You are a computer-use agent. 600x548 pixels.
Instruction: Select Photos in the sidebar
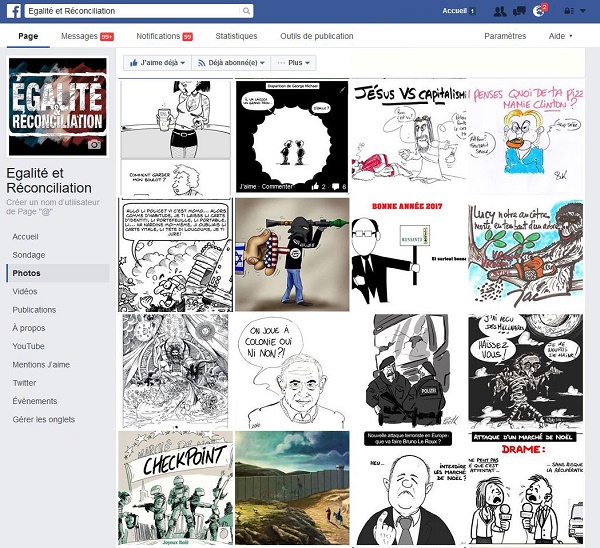click(x=57, y=273)
